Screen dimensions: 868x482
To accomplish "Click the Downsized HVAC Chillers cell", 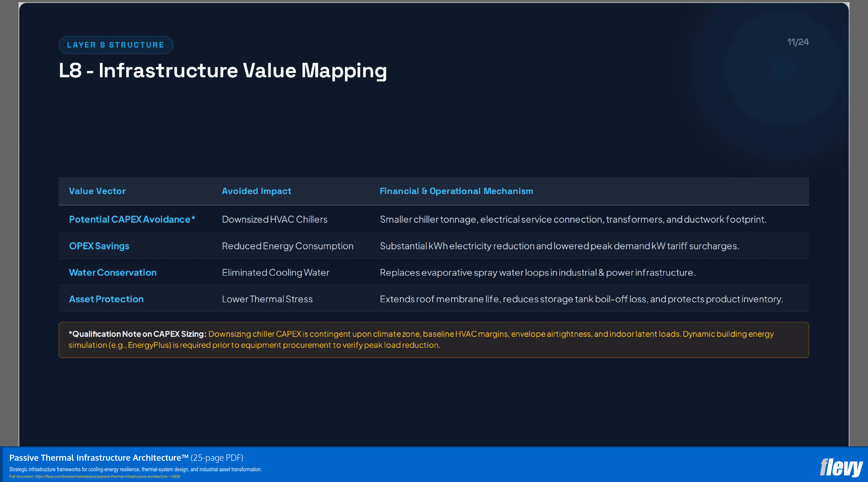I will tap(275, 219).
